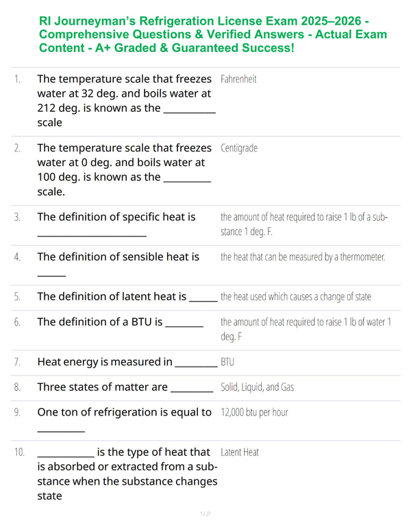Select answer '12,000 btu per hour'

click(254, 412)
